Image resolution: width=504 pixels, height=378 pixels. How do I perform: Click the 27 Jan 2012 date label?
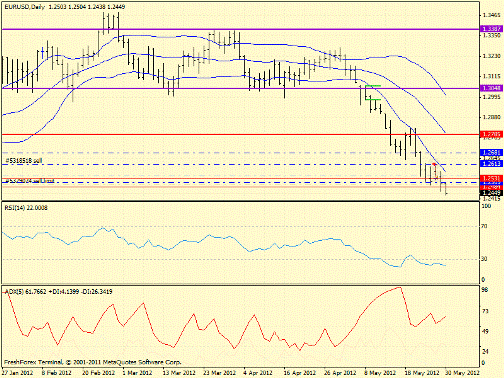click(x=17, y=372)
